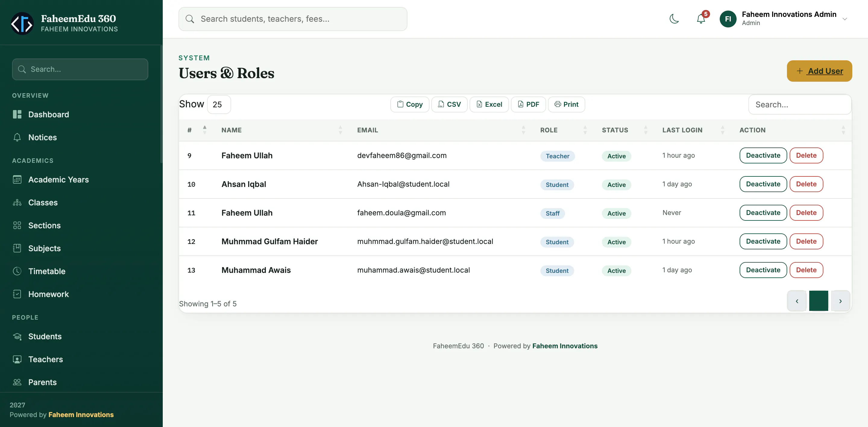Click the Add User button

[x=819, y=71]
